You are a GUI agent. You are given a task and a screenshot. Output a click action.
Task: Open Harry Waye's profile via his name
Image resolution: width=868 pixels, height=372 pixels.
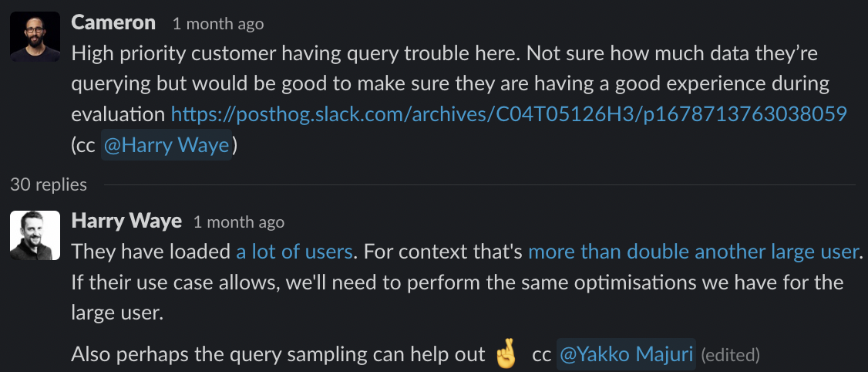point(126,222)
